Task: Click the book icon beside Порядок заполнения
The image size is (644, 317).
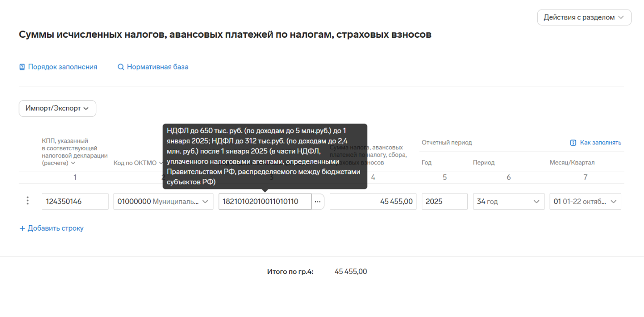Action: 22,67
